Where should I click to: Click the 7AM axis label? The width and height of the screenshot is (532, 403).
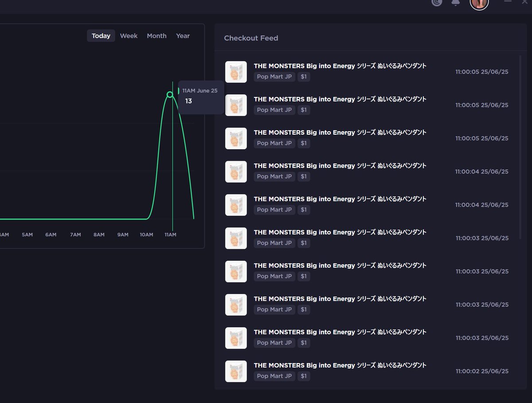tap(75, 235)
